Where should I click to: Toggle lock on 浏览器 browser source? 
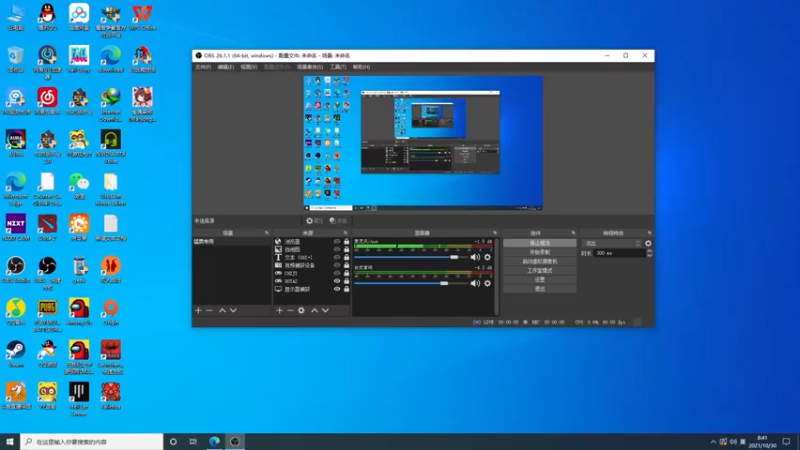click(346, 242)
